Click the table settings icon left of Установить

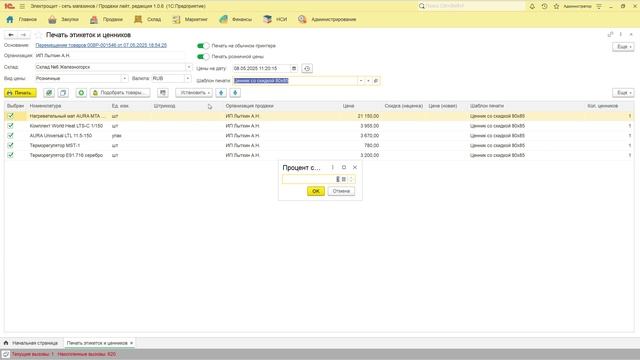tap(163, 93)
